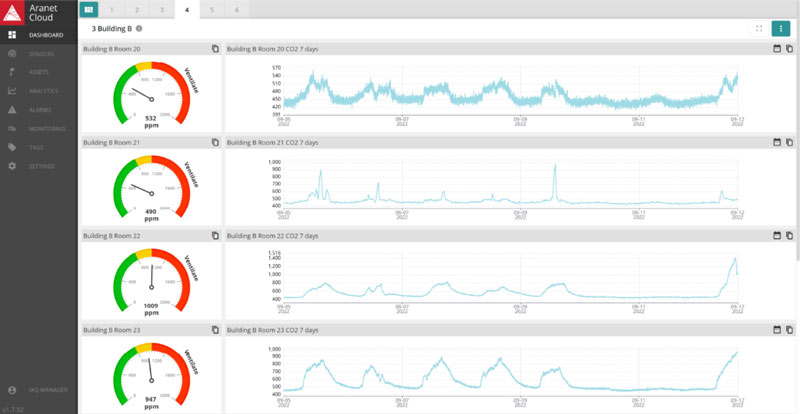Copy the Room 21 CO2 7 days chart
The width and height of the screenshot is (800, 414).
click(789, 142)
